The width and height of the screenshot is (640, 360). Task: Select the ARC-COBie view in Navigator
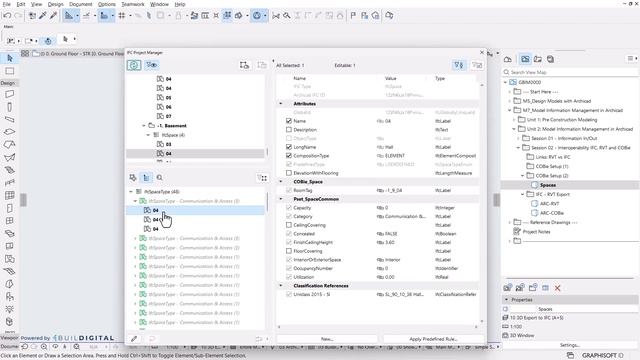tap(552, 213)
